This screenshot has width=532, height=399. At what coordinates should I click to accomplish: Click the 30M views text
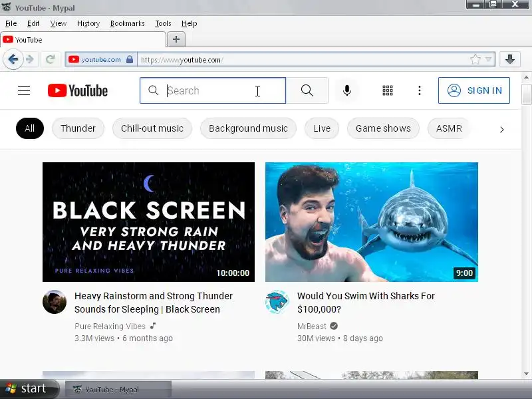(x=316, y=338)
